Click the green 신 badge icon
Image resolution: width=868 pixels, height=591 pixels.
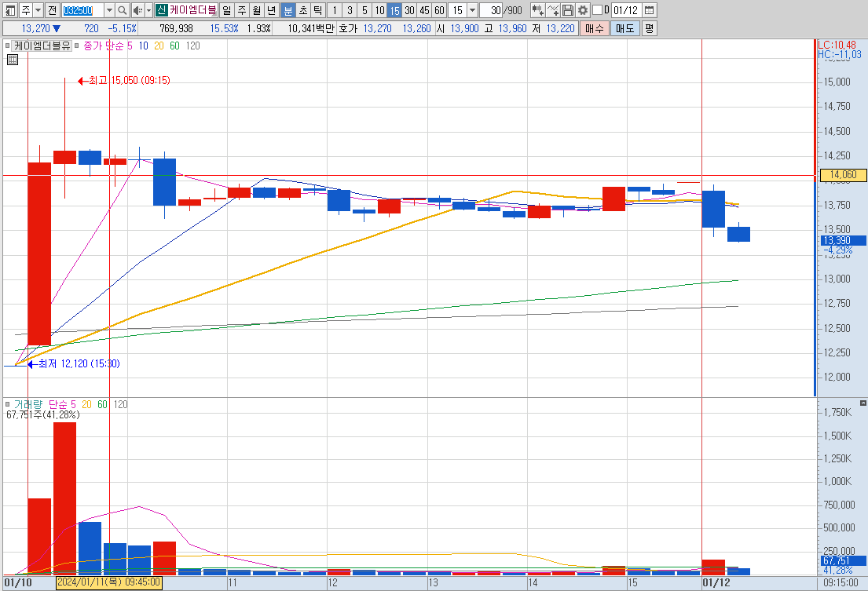[161, 10]
